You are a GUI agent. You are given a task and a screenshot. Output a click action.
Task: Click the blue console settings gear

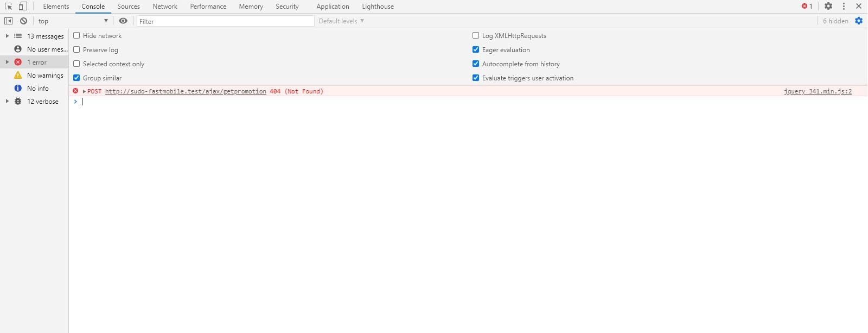pyautogui.click(x=859, y=21)
